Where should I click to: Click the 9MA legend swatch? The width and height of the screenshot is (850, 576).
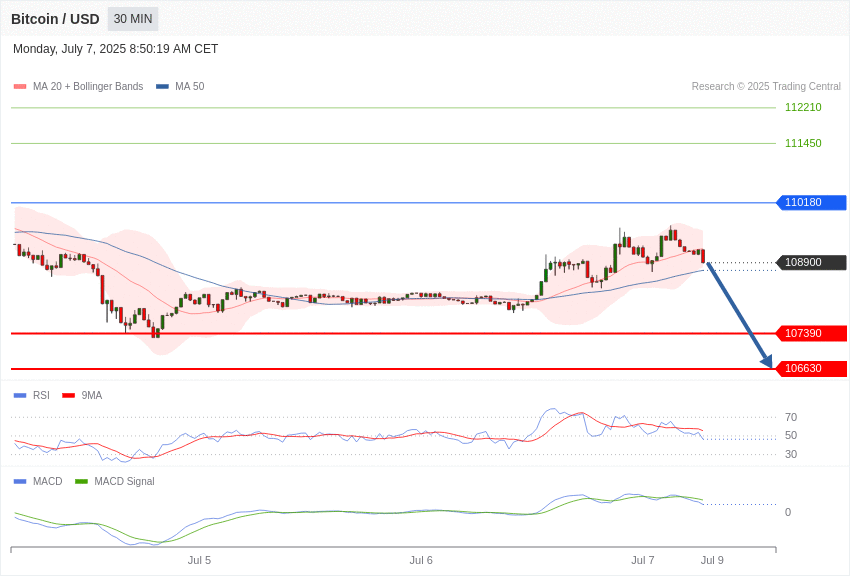[x=68, y=396]
